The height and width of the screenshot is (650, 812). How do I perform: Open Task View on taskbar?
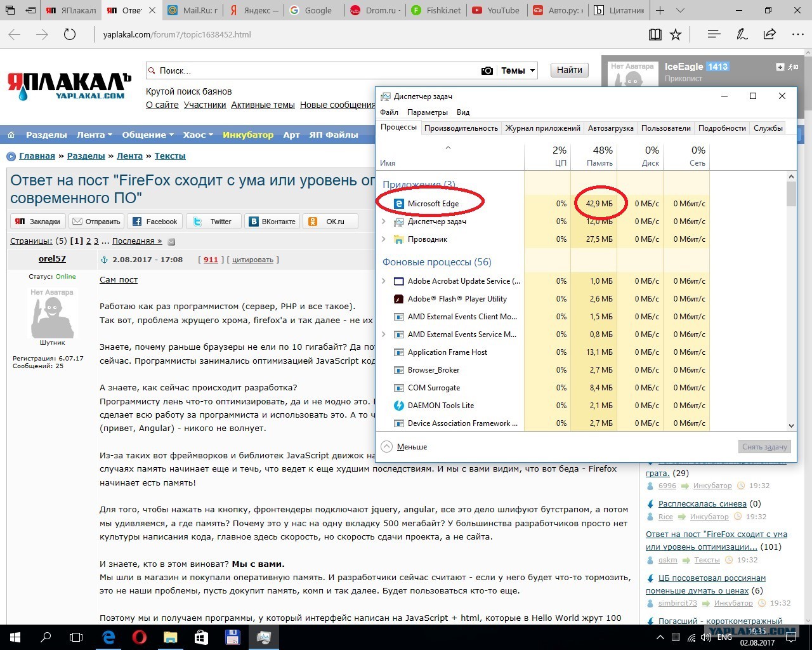click(76, 637)
